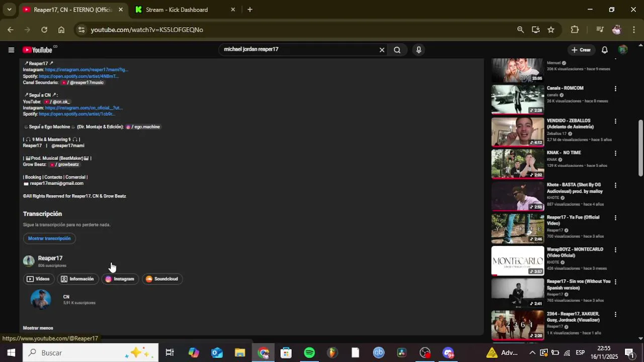Image resolution: width=644 pixels, height=362 pixels.
Task: Open media controls icon in browser toolbar
Action: click(600, 30)
